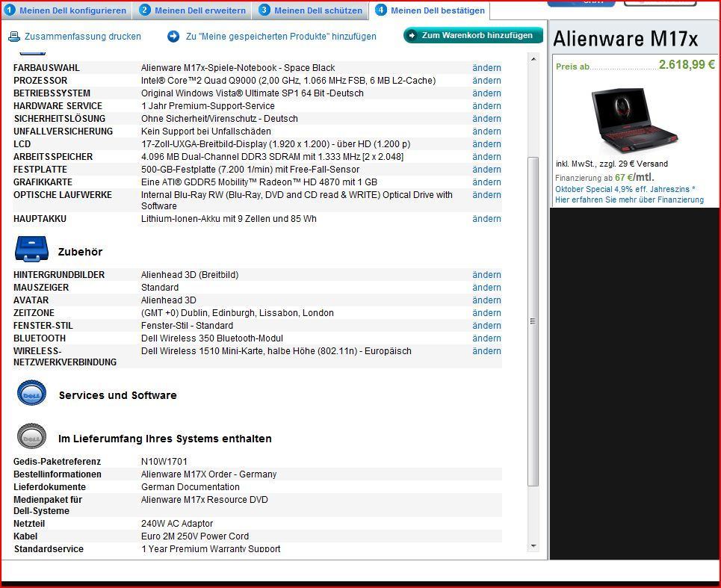Open the Meinen Dell konfigurieren tab

point(66,10)
